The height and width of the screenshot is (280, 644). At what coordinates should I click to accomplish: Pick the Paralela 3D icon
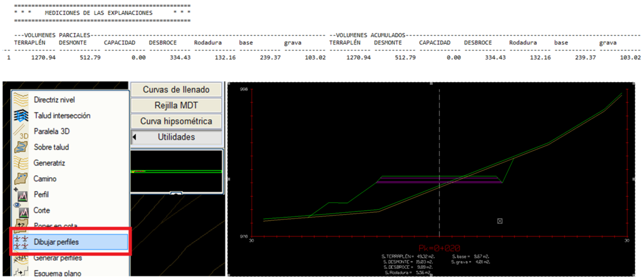21,131
